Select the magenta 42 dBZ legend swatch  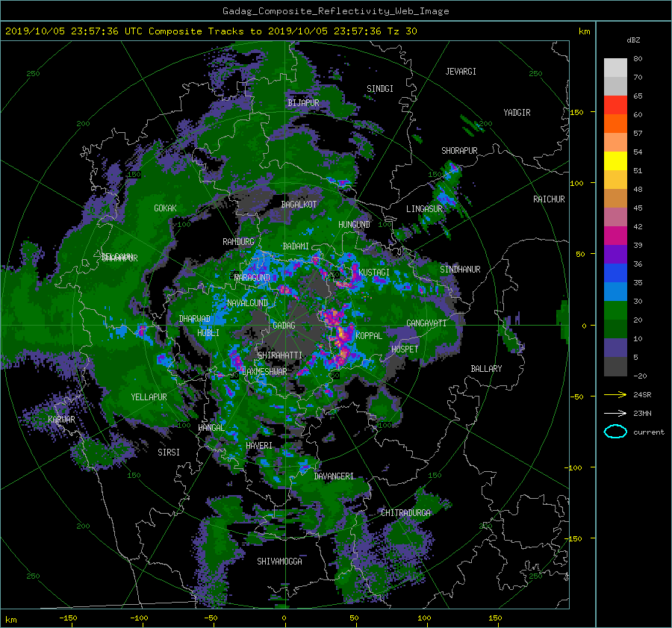615,236
